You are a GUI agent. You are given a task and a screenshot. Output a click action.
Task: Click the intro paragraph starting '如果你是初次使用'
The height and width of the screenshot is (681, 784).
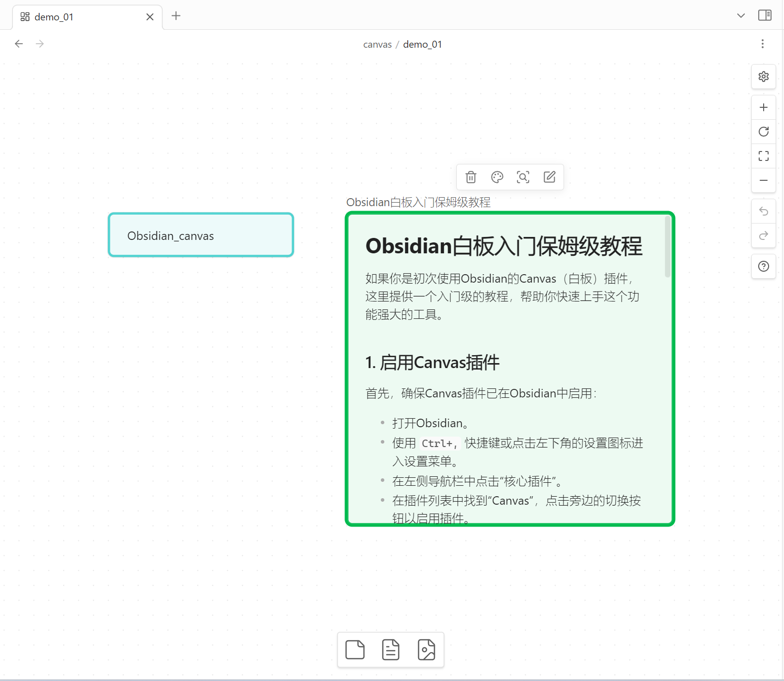click(x=502, y=297)
